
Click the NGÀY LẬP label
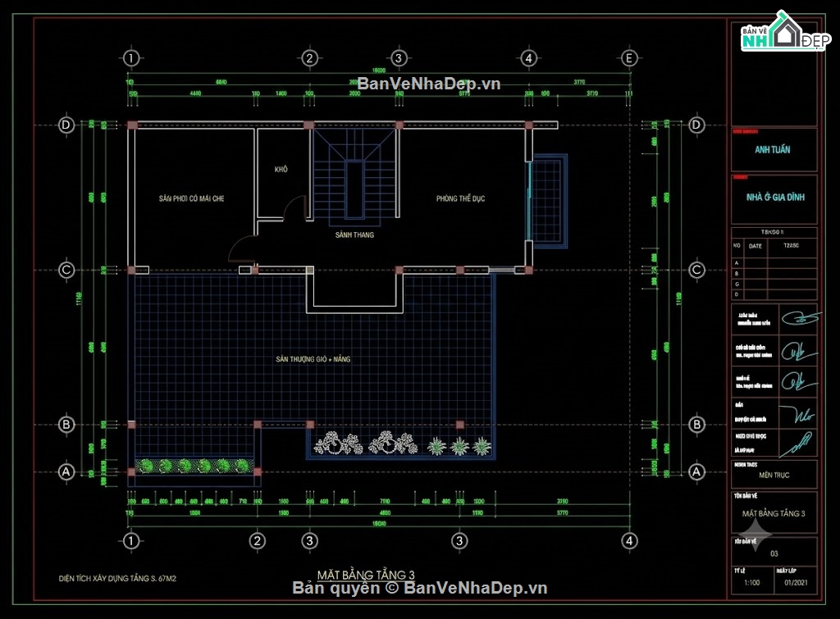[786, 571]
